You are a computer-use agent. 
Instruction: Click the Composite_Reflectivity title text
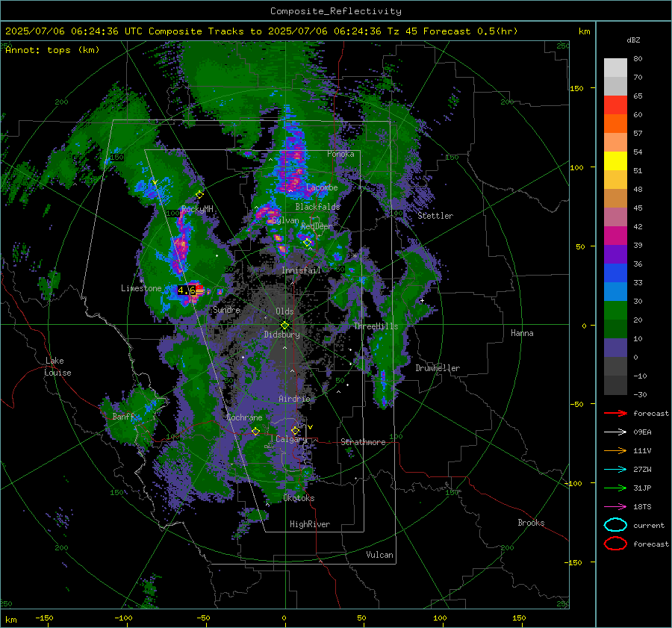tap(336, 11)
